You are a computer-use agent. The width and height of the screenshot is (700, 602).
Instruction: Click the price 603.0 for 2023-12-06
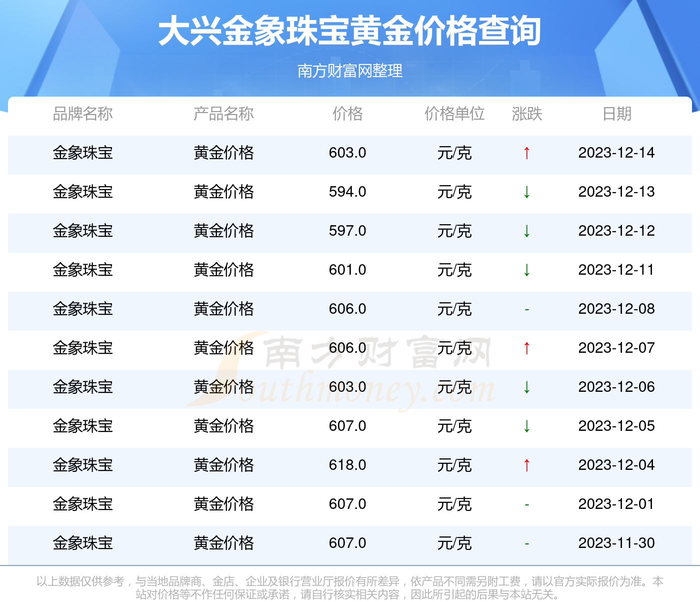[x=347, y=387]
